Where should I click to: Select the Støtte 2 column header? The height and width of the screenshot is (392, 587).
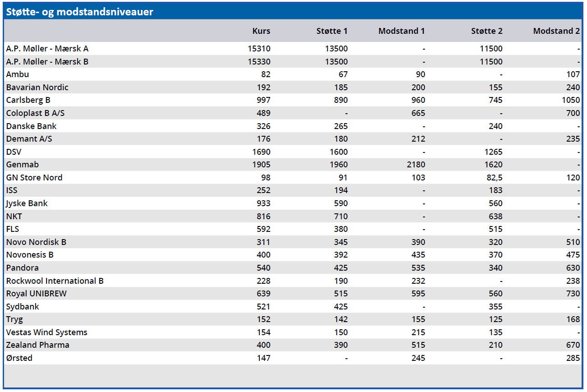[x=486, y=31]
